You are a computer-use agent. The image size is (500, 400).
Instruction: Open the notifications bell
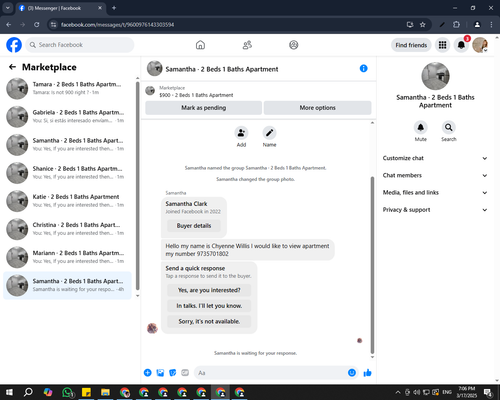coord(461,45)
